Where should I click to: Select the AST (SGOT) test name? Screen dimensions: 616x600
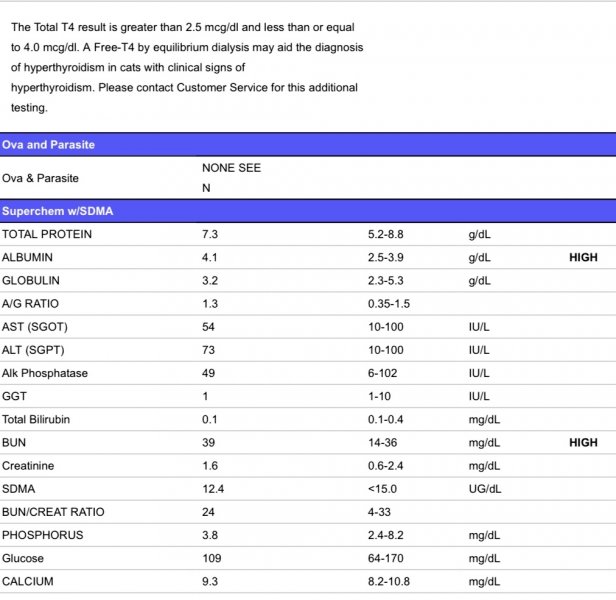click(35, 327)
